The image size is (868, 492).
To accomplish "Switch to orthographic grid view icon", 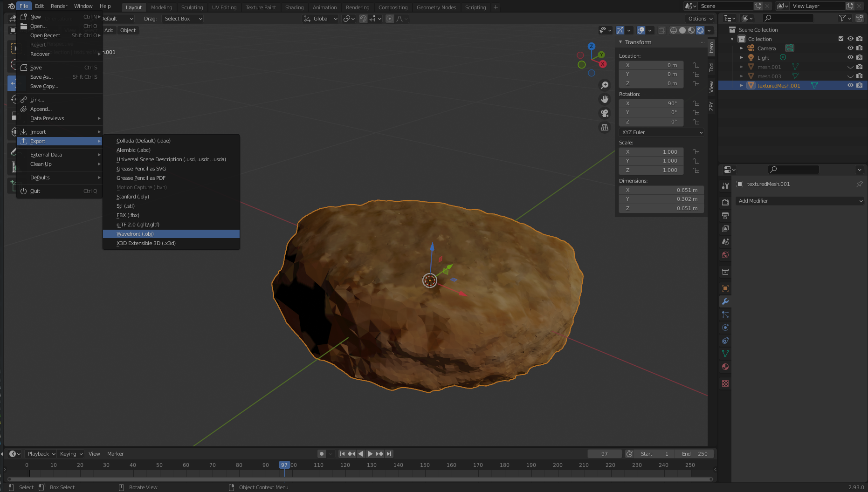I will tap(605, 127).
